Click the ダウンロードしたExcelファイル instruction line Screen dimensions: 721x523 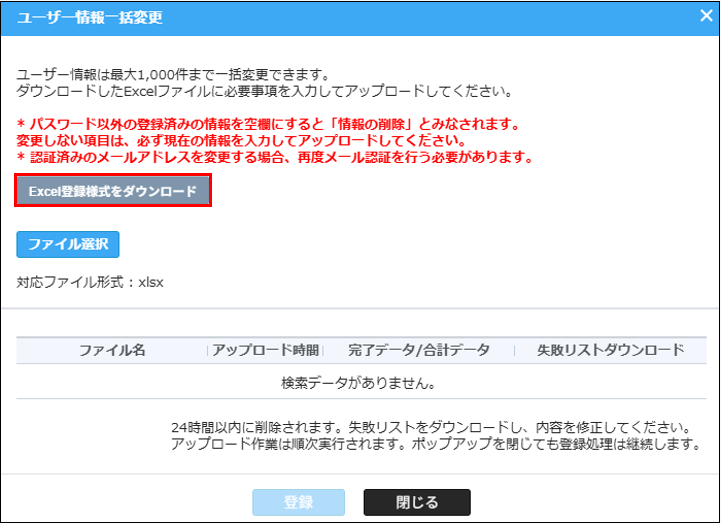click(264, 92)
